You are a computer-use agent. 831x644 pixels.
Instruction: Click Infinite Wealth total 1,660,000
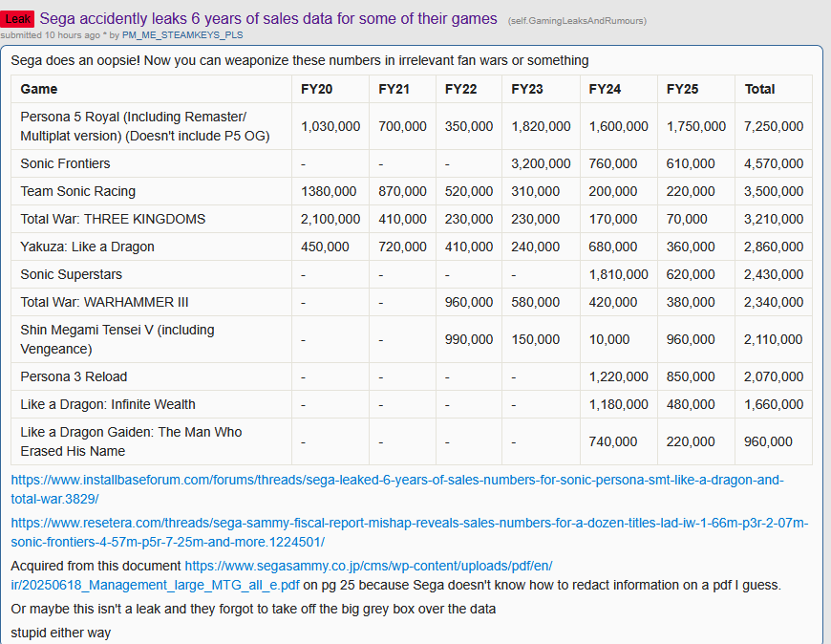tap(774, 404)
